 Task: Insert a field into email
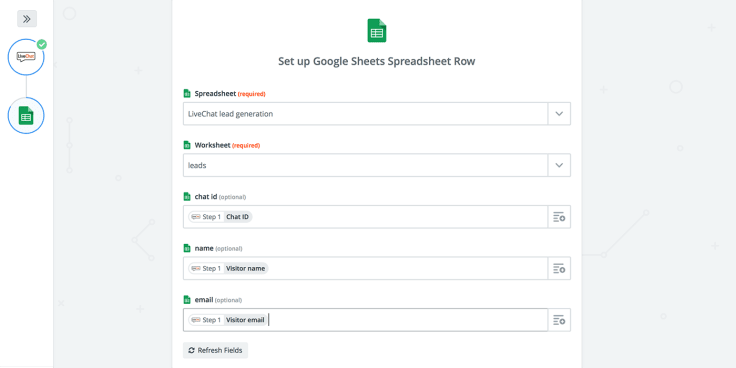coord(559,320)
